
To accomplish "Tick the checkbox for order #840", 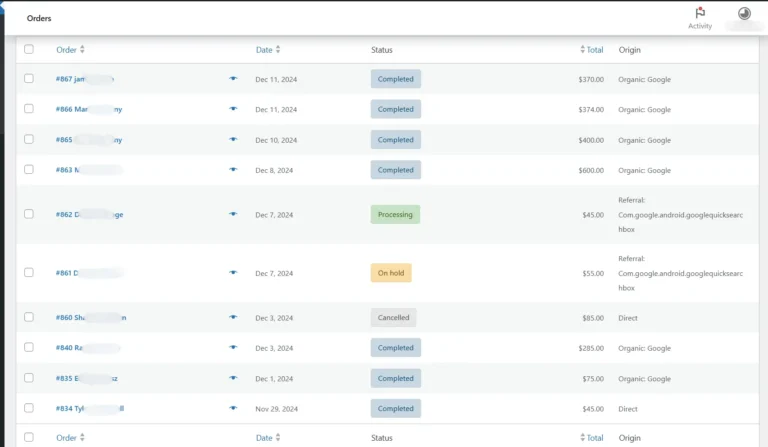I will click(x=29, y=348).
